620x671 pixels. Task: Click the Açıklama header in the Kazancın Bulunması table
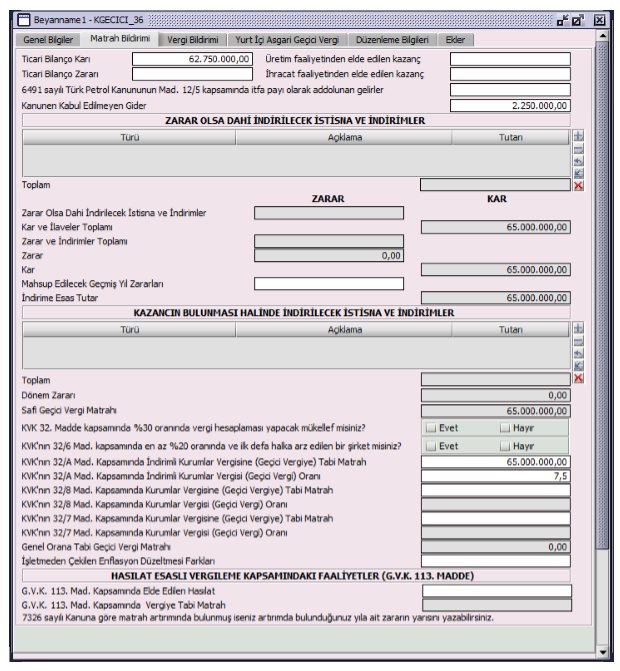[344, 330]
